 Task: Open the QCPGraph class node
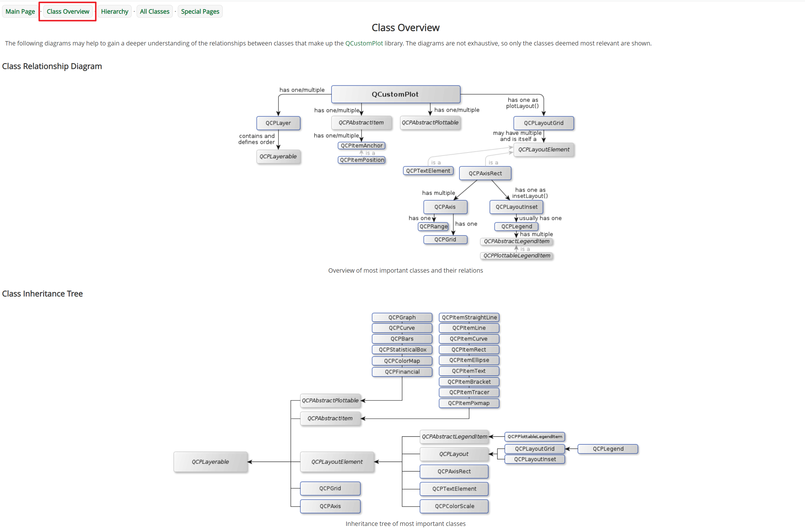tap(402, 317)
